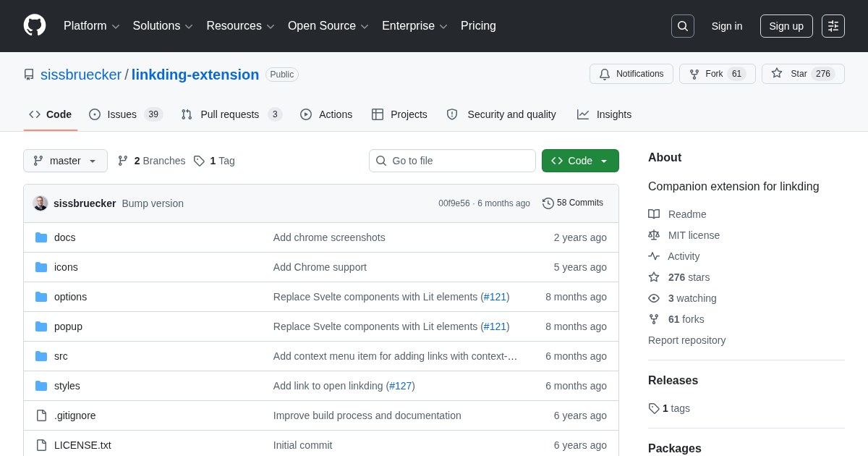This screenshot has width=868, height=456.
Task: Switch to the Security and quality tab
Action: (501, 114)
